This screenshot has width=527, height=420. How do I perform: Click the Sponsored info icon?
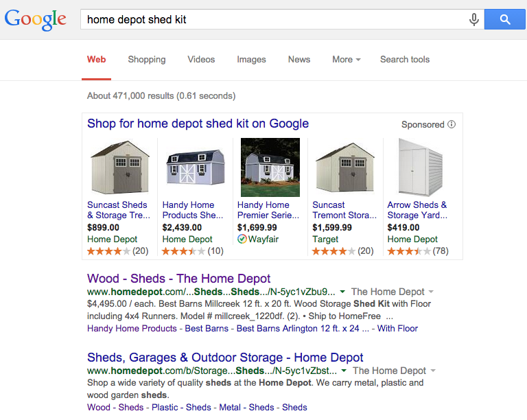(452, 125)
